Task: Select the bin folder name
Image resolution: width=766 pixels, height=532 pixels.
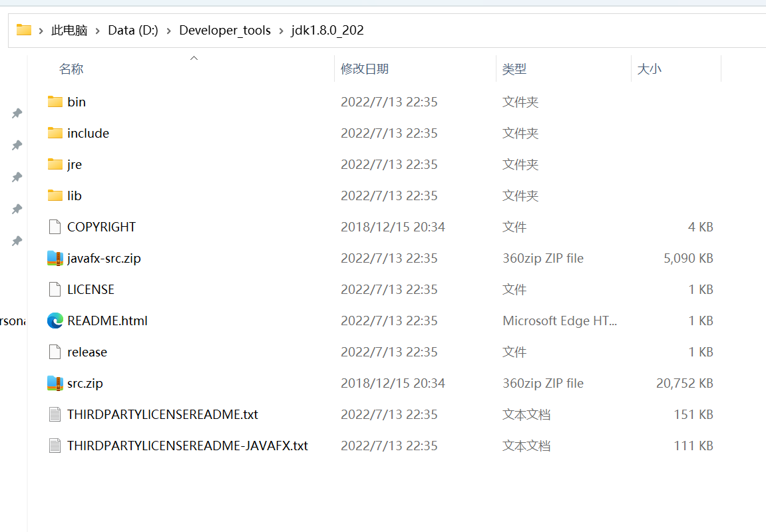Action: click(77, 102)
